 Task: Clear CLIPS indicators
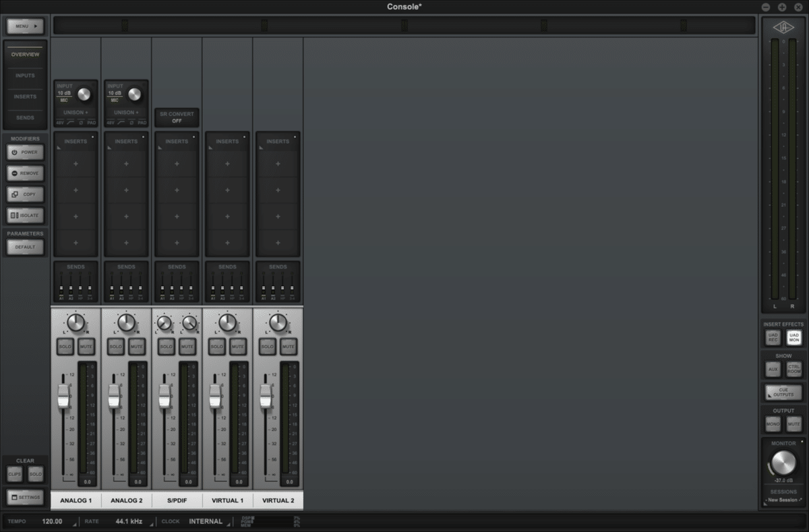pos(15,474)
